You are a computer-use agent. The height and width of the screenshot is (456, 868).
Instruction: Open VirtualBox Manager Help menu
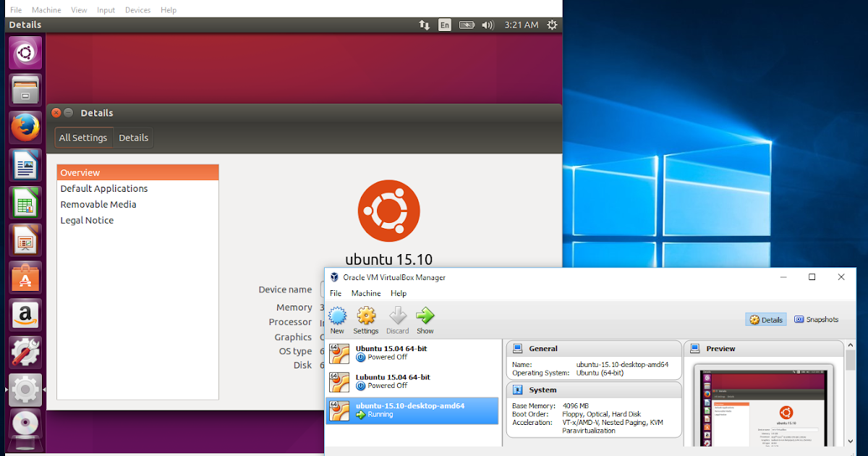pyautogui.click(x=399, y=293)
